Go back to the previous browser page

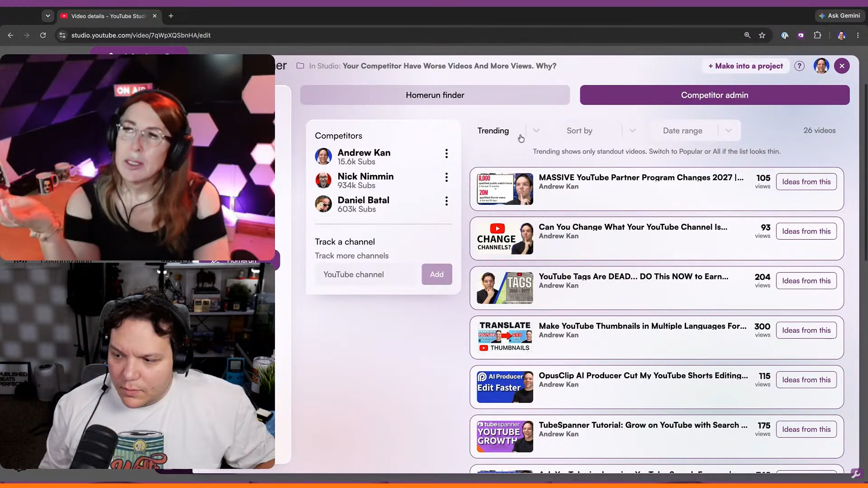[x=11, y=35]
